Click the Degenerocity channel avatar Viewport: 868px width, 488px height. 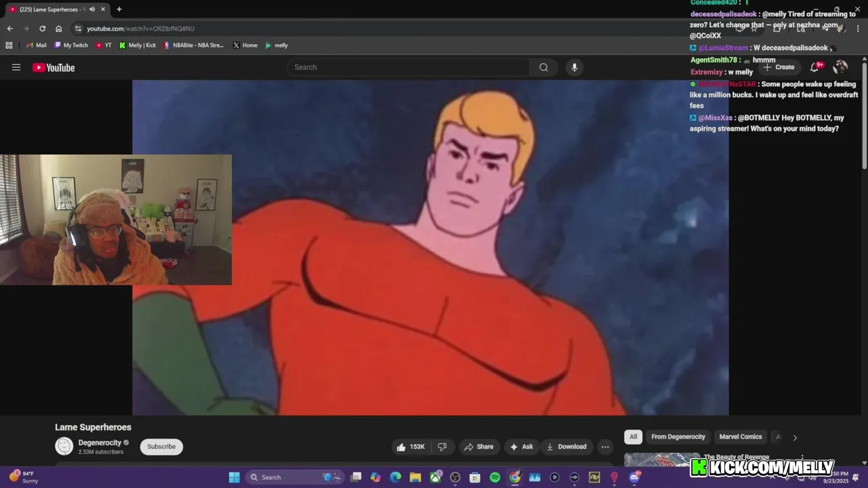coord(64,446)
